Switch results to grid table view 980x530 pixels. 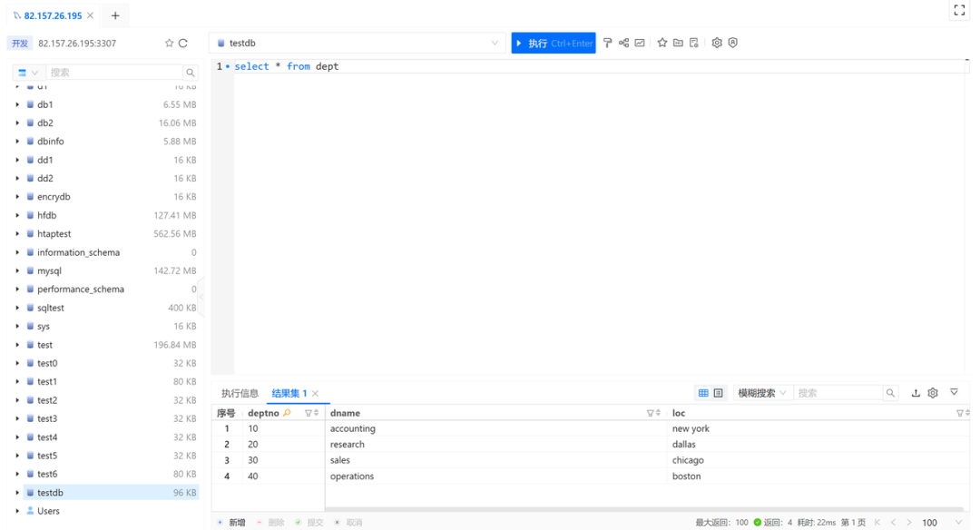point(703,393)
